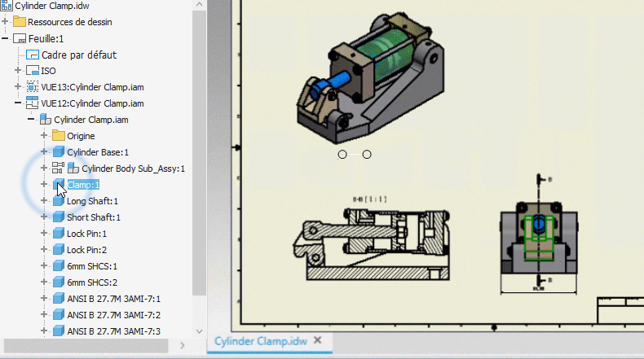This screenshot has height=359, width=644.
Task: Click the Feuille:1 sheet icon
Action: point(20,38)
